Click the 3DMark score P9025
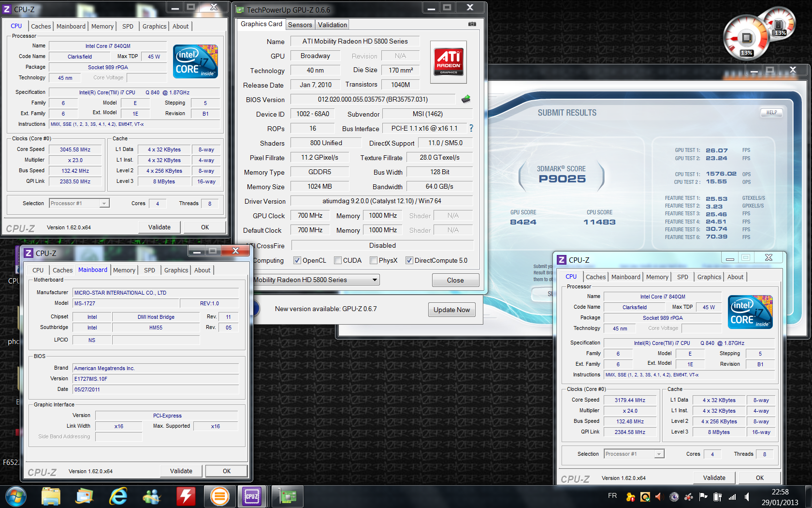Image resolution: width=812 pixels, height=508 pixels. (562, 179)
